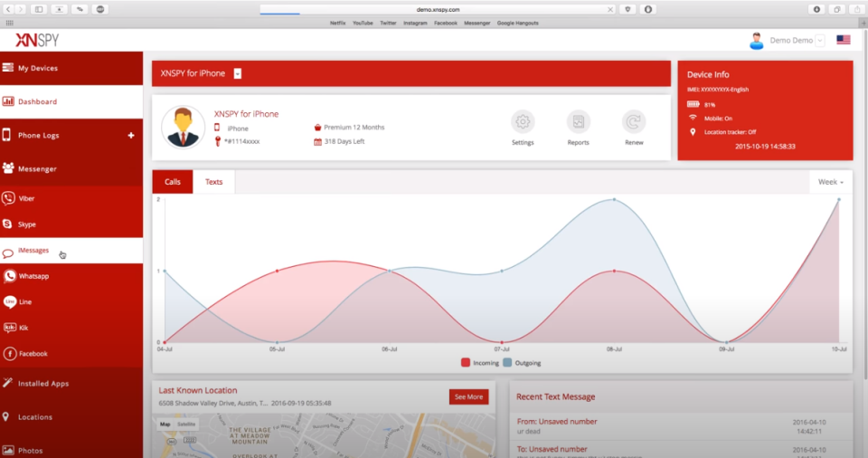
Task: Click Mobile wifi status icon
Action: 693,118
